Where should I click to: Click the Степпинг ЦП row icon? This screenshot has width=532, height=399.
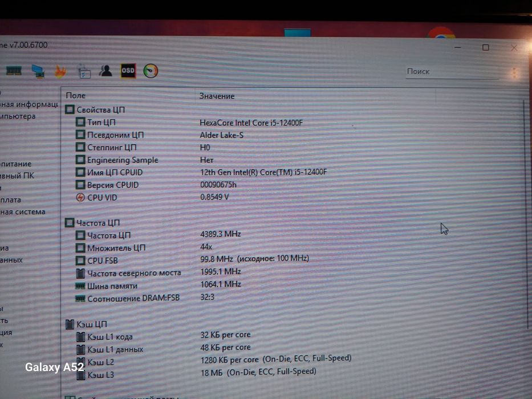point(80,147)
